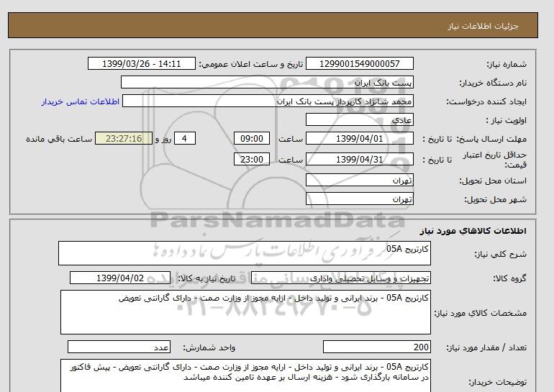
Task: Click the unit of measure field عدد
Action: (x=119, y=347)
